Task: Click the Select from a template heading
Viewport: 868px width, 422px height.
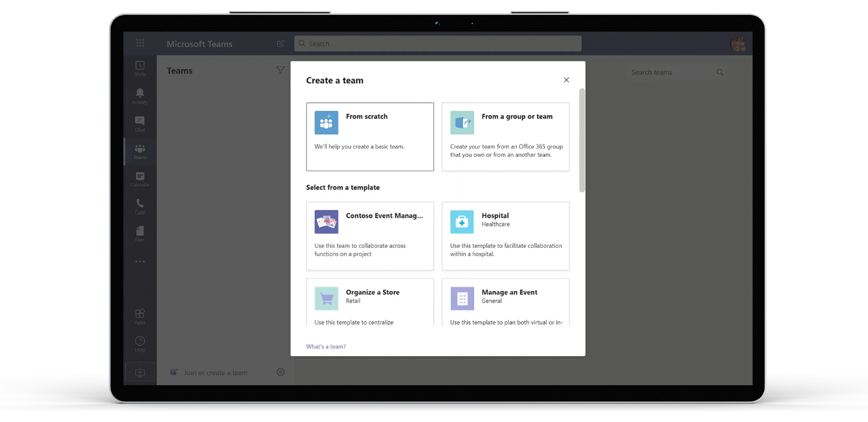Action: tap(343, 187)
